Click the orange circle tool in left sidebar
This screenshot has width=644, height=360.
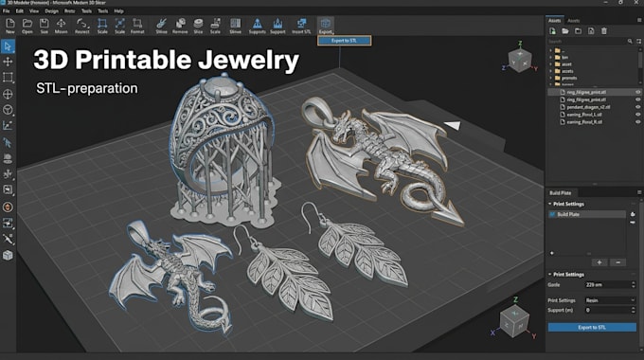click(x=8, y=207)
